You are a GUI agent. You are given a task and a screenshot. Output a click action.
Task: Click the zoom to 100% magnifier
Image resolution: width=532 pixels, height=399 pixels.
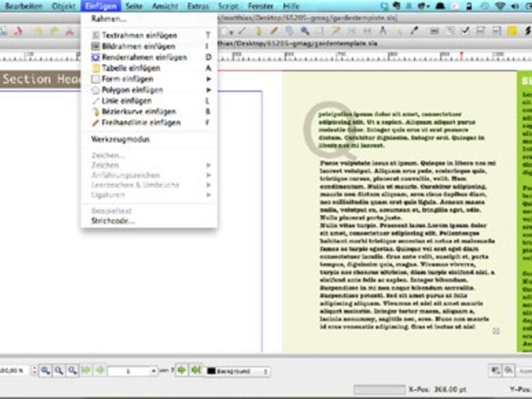[59, 370]
